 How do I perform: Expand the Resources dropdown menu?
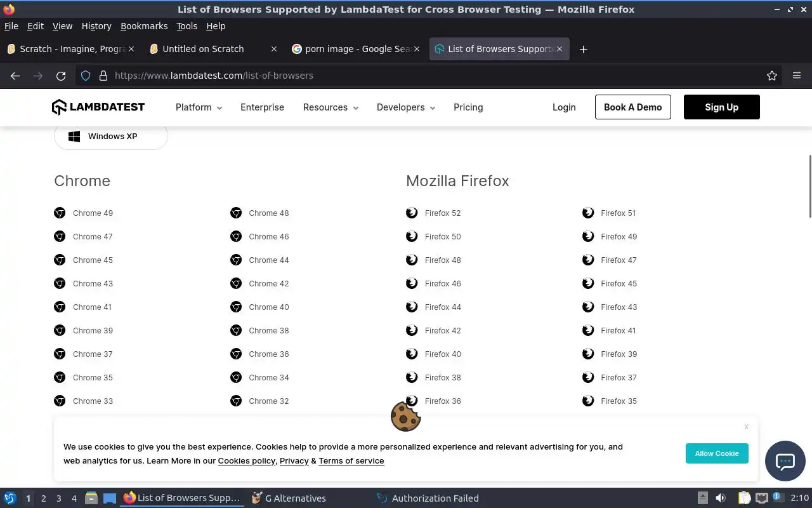point(331,107)
